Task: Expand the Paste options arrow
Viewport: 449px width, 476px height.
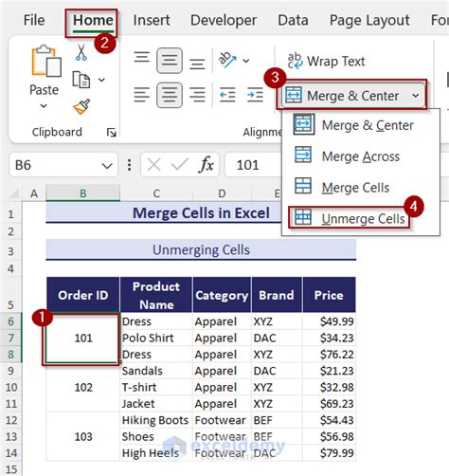Action: [x=44, y=106]
